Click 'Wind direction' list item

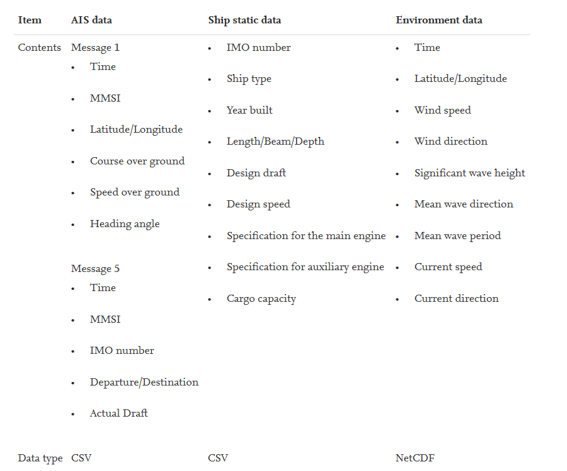click(451, 141)
